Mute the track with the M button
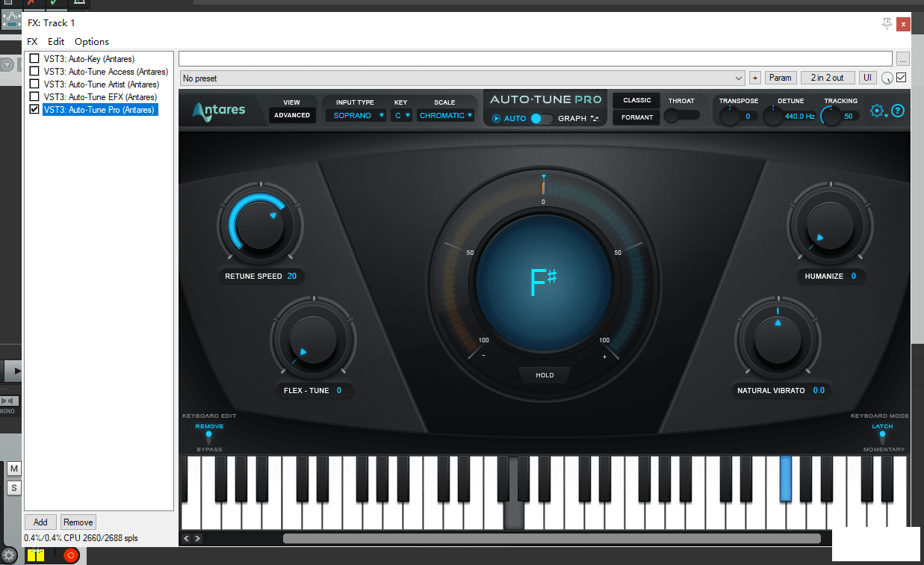This screenshot has height=565, width=924. (x=14, y=469)
